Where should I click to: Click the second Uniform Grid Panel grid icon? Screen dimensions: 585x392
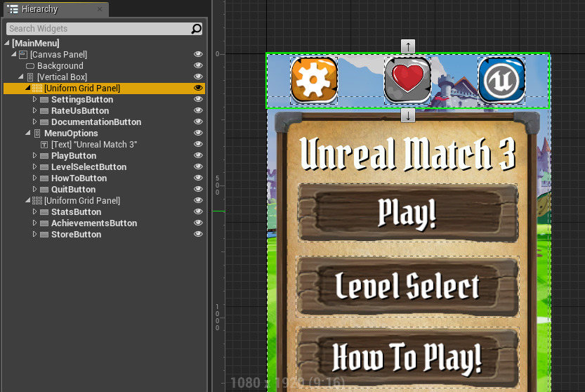pos(37,200)
